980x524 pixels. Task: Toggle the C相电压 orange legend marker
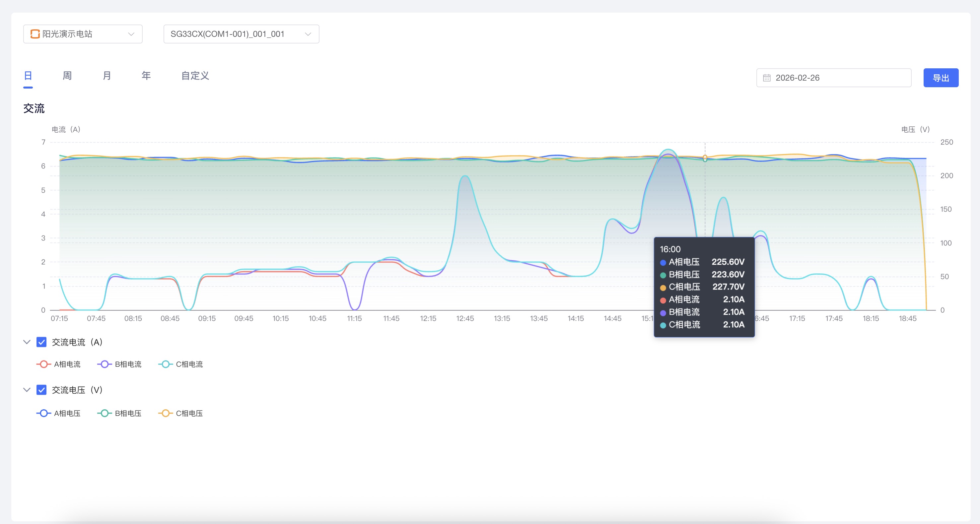click(166, 413)
